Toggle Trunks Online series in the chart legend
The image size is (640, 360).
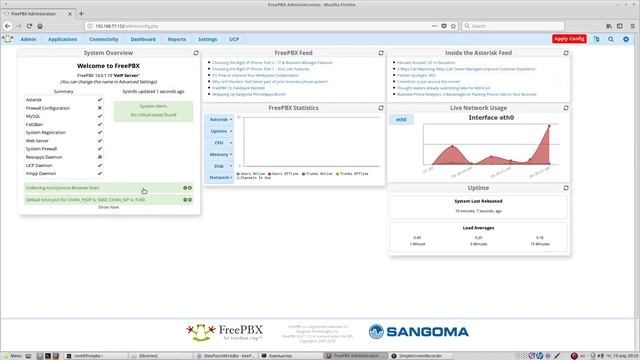coord(317,173)
